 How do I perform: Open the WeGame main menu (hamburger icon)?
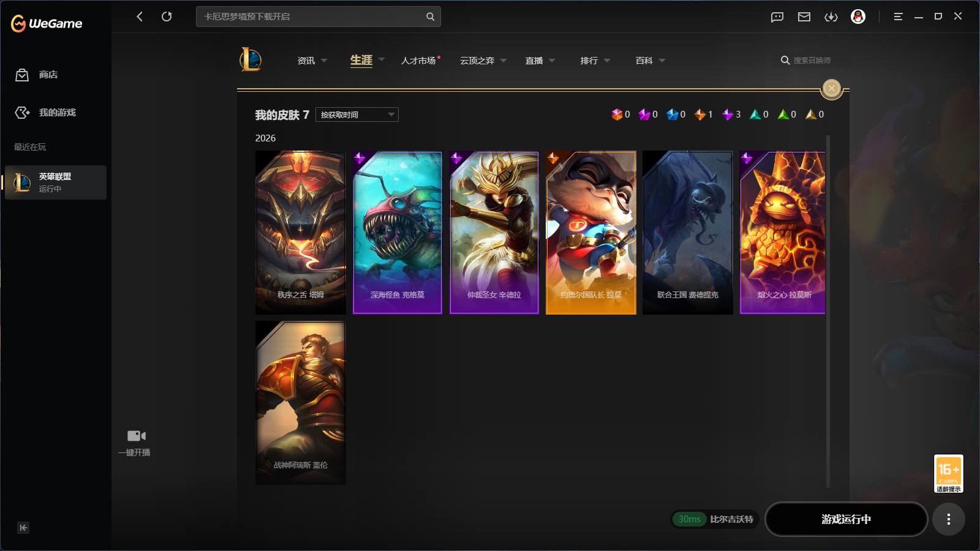898,17
